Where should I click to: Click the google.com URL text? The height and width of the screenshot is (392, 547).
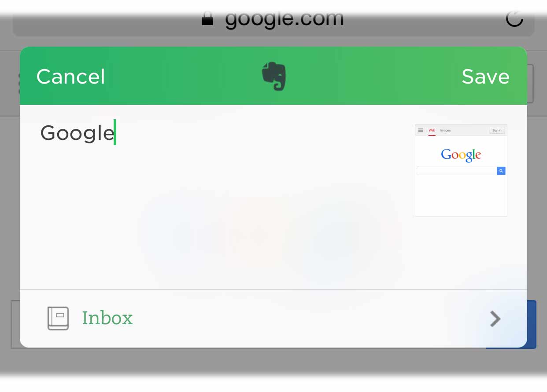click(x=284, y=18)
